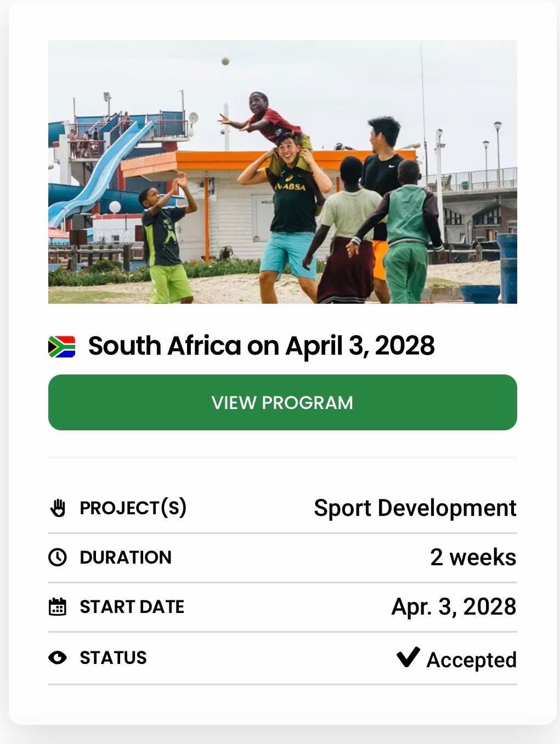The width and height of the screenshot is (560, 744).
Task: Select the Sport Development project value
Action: (x=415, y=508)
